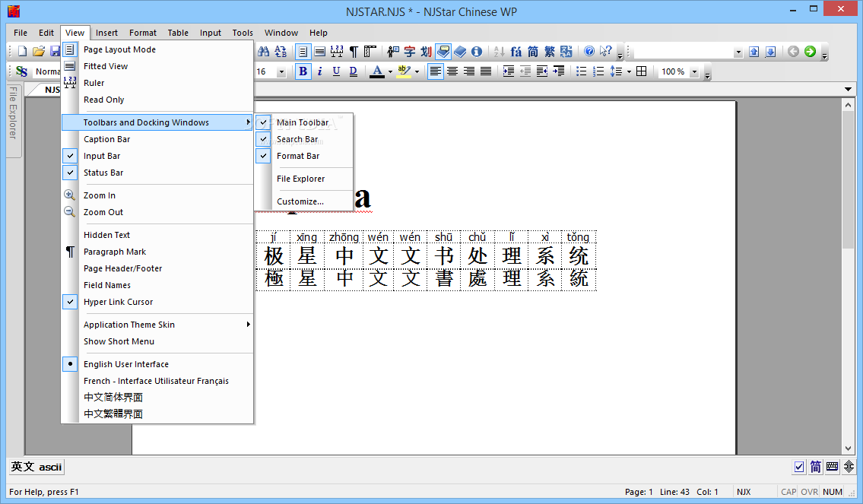Open search bar combo box dropdown

coord(738,52)
